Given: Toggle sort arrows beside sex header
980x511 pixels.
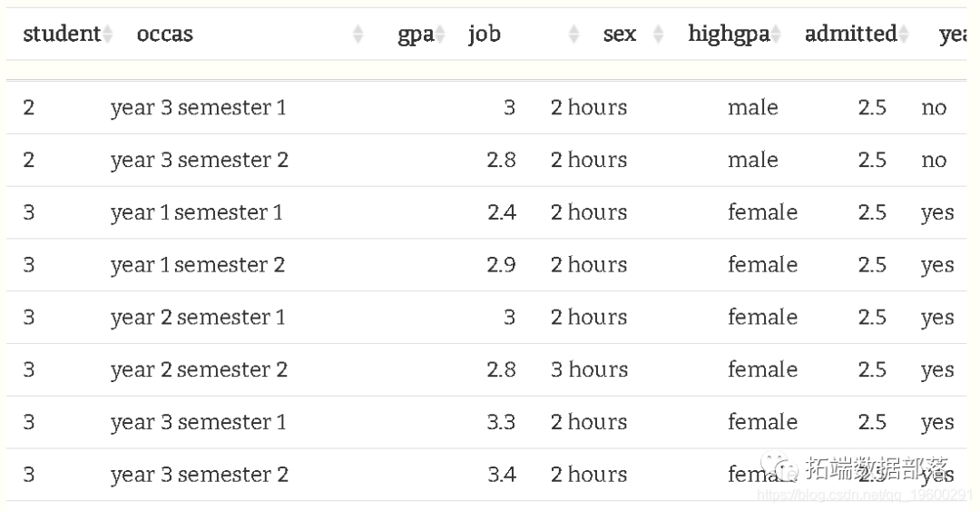Looking at the screenshot, I should pos(658,34).
